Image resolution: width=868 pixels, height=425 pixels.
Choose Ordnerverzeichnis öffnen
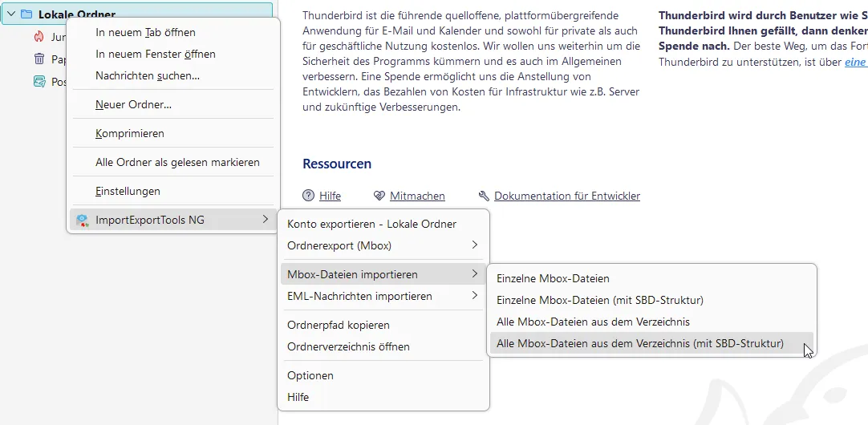pos(383,347)
